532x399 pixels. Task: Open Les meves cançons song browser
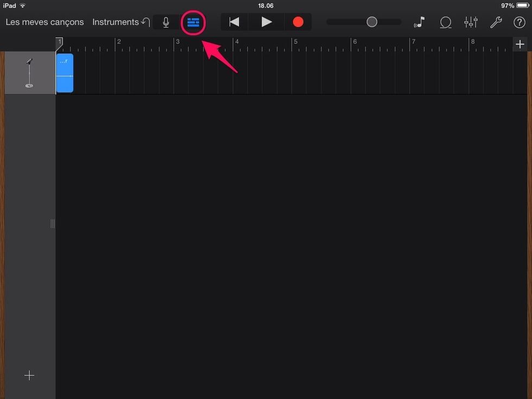pyautogui.click(x=45, y=22)
